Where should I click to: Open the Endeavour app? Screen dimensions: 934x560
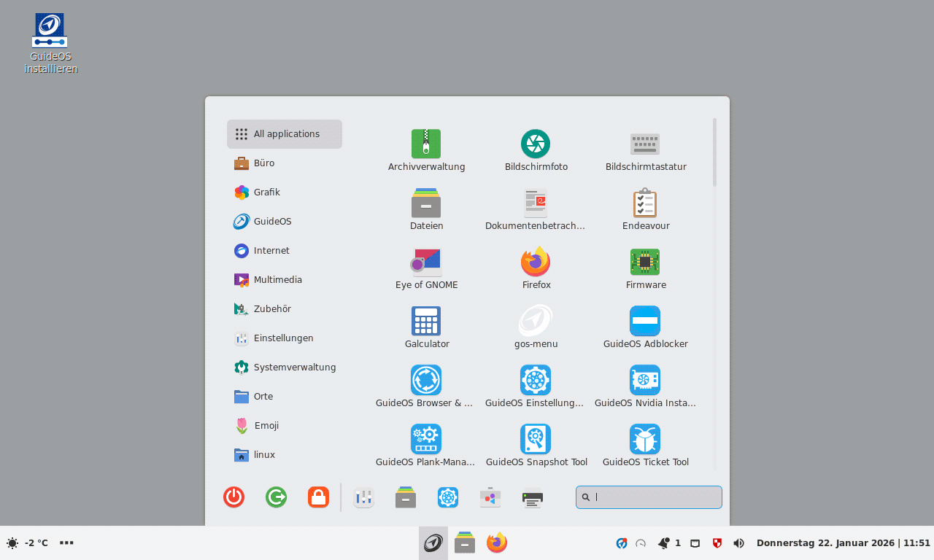point(645,203)
